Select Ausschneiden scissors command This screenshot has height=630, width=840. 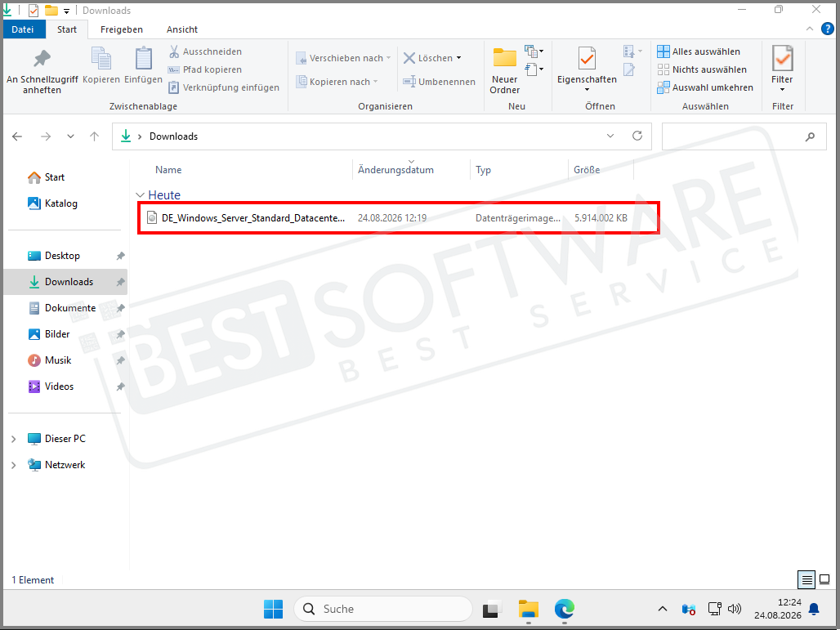coord(206,51)
